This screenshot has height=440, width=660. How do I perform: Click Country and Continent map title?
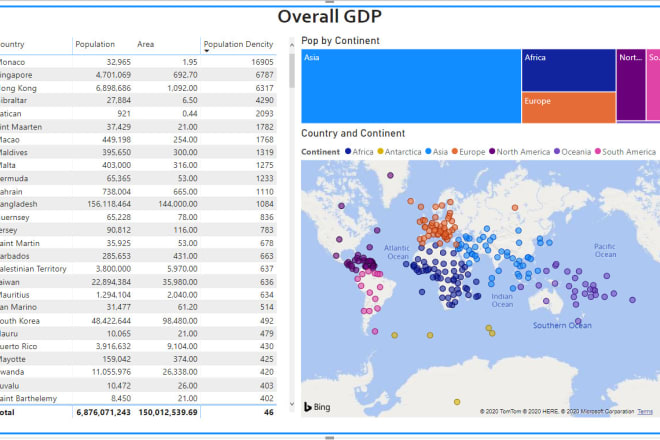(x=353, y=133)
